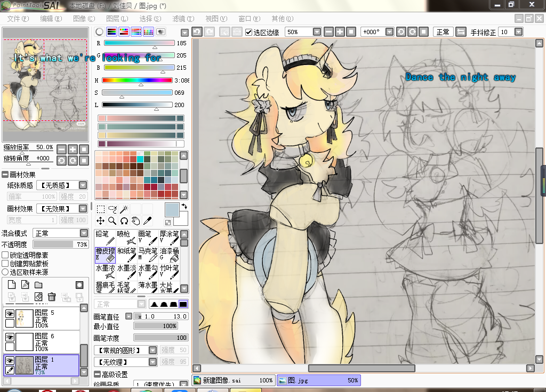Hide layer 图层 1 eye icon
546x392 pixels.
click(10, 361)
